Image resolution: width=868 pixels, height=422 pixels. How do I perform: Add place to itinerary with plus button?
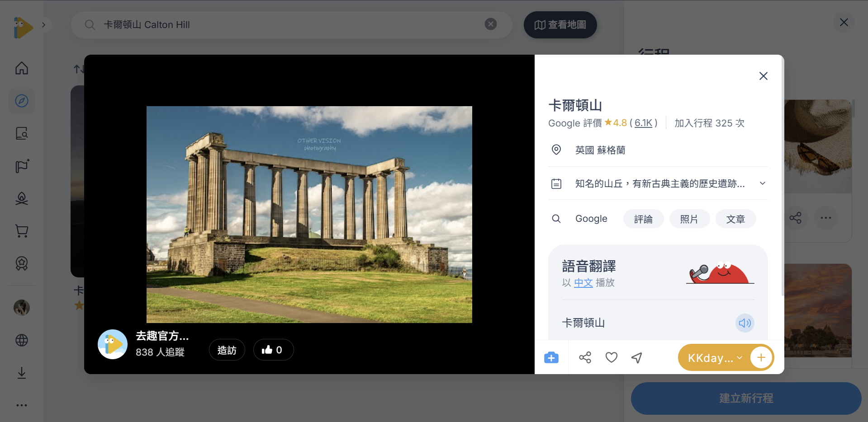tap(761, 358)
